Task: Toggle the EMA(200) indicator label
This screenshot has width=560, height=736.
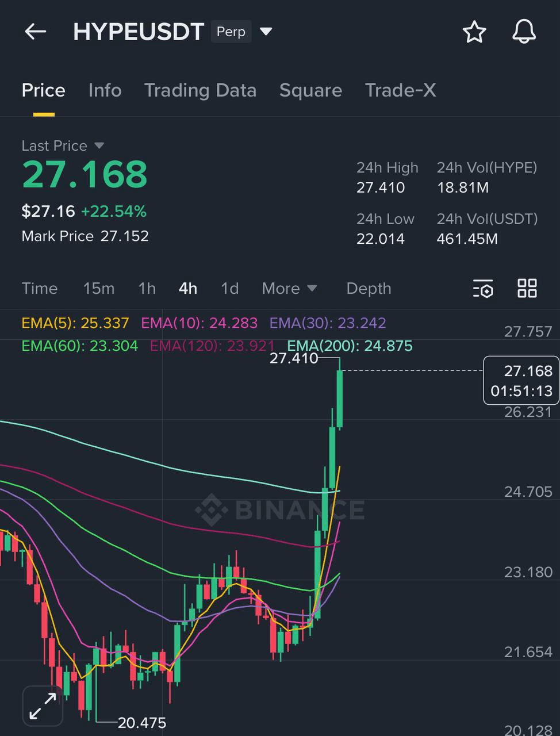Action: 350,346
